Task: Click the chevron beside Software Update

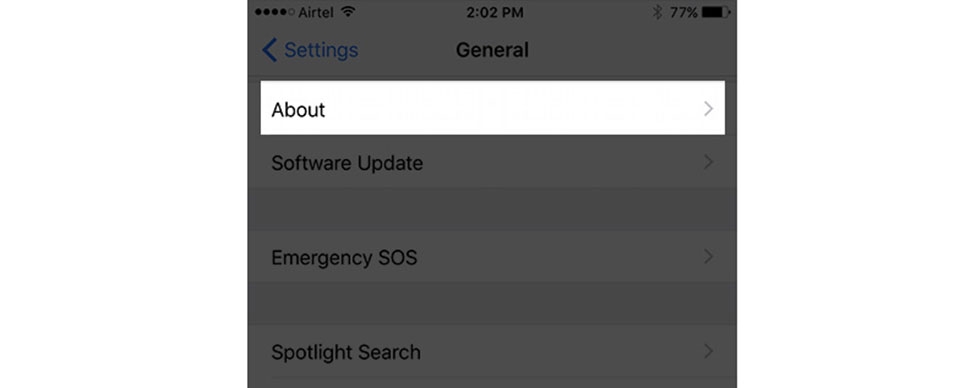Action: 708,162
